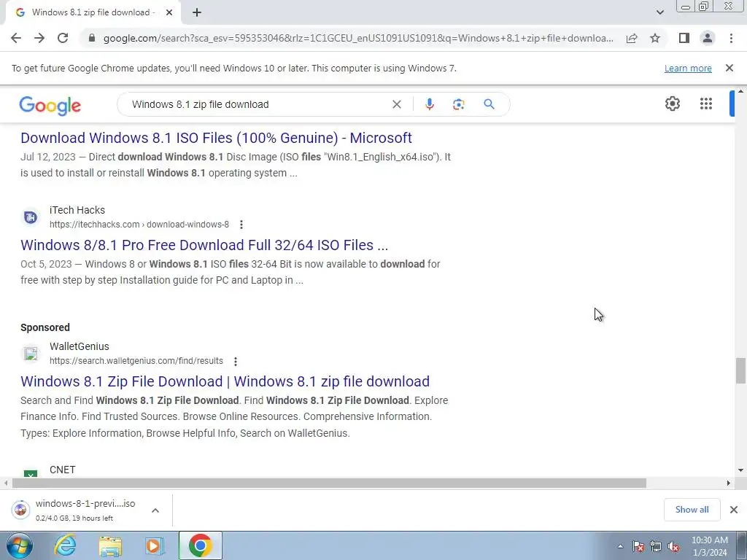Open the windows-8-1 iso download item
The image size is (747, 560).
coord(76,510)
